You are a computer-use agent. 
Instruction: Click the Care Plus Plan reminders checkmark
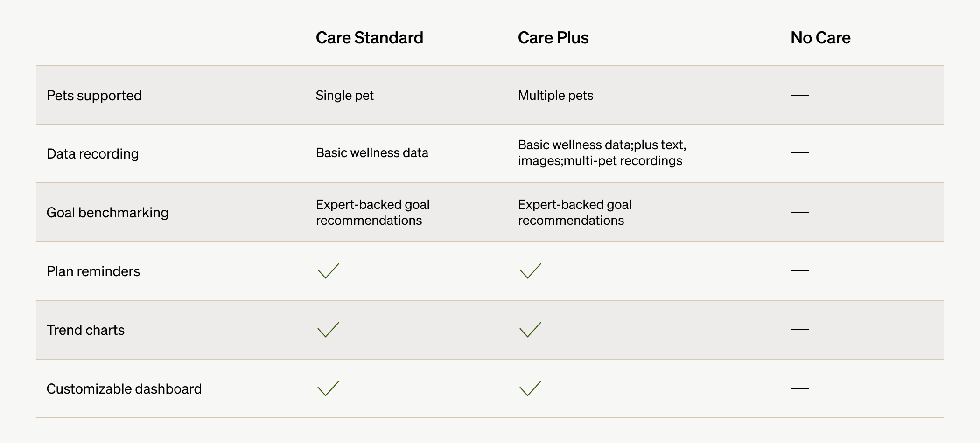click(530, 271)
